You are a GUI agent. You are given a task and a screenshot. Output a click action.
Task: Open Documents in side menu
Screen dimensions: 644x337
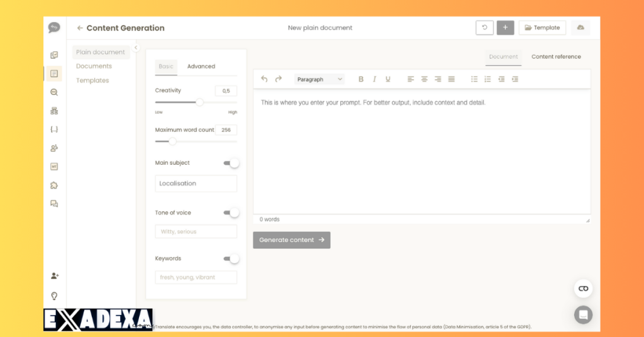click(x=94, y=66)
